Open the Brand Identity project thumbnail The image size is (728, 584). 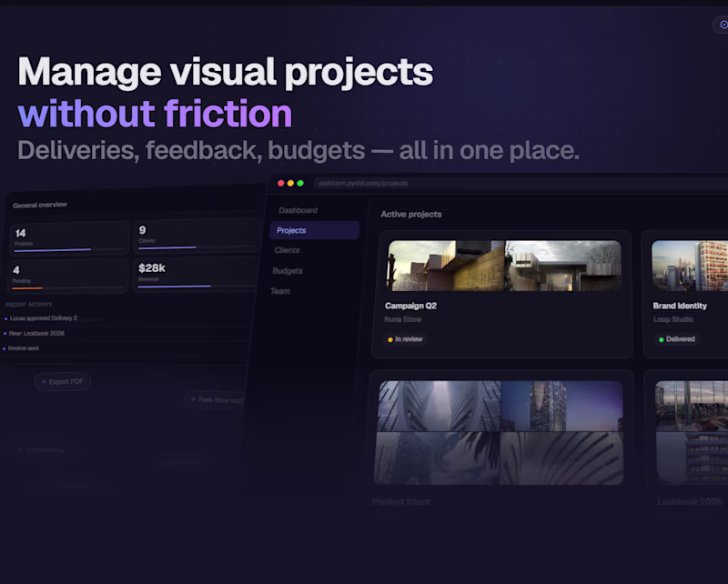pyautogui.click(x=690, y=266)
